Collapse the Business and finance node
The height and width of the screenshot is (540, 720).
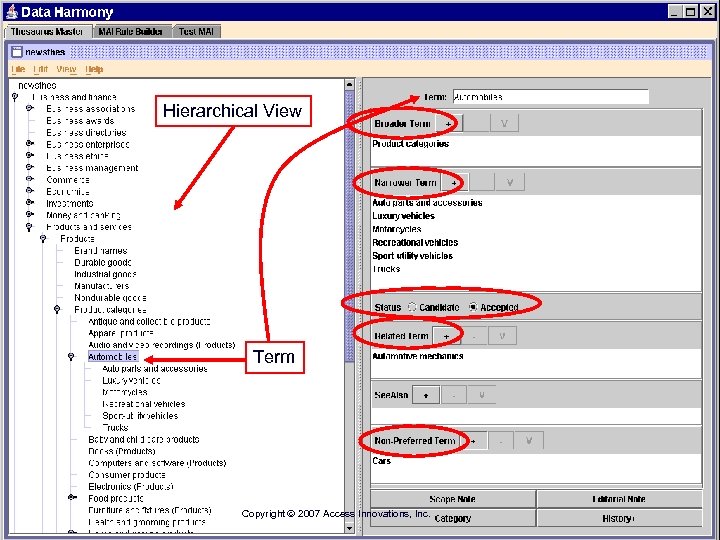(x=15, y=97)
